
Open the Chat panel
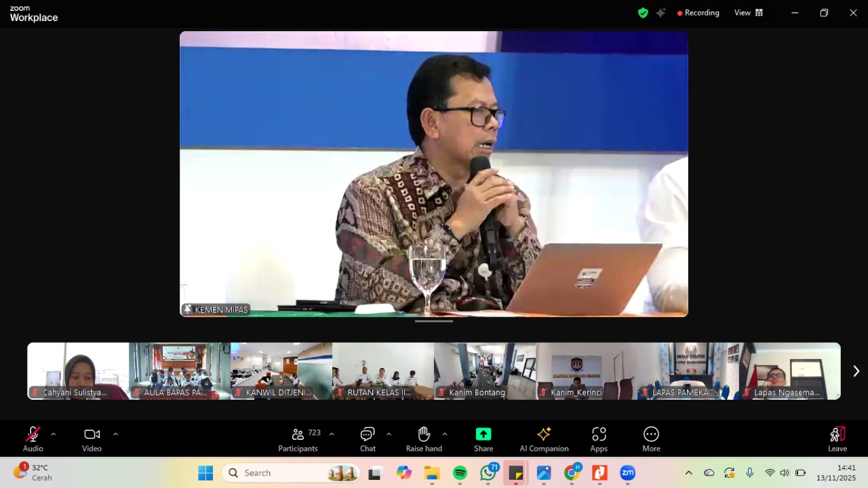(368, 438)
